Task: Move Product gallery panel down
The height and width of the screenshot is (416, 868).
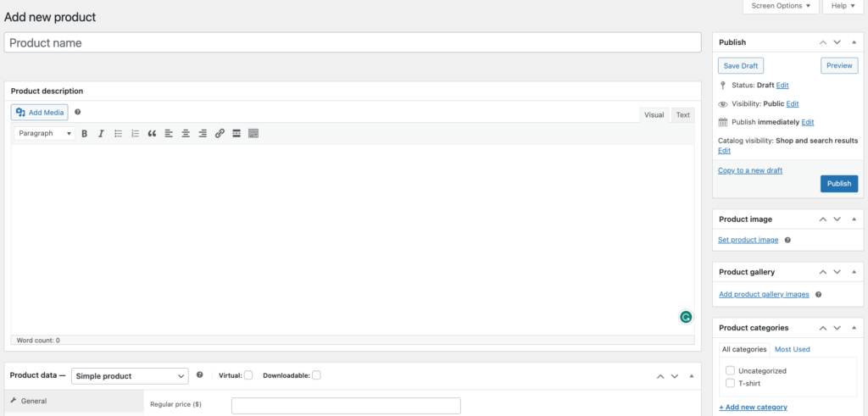Action: 837,272
